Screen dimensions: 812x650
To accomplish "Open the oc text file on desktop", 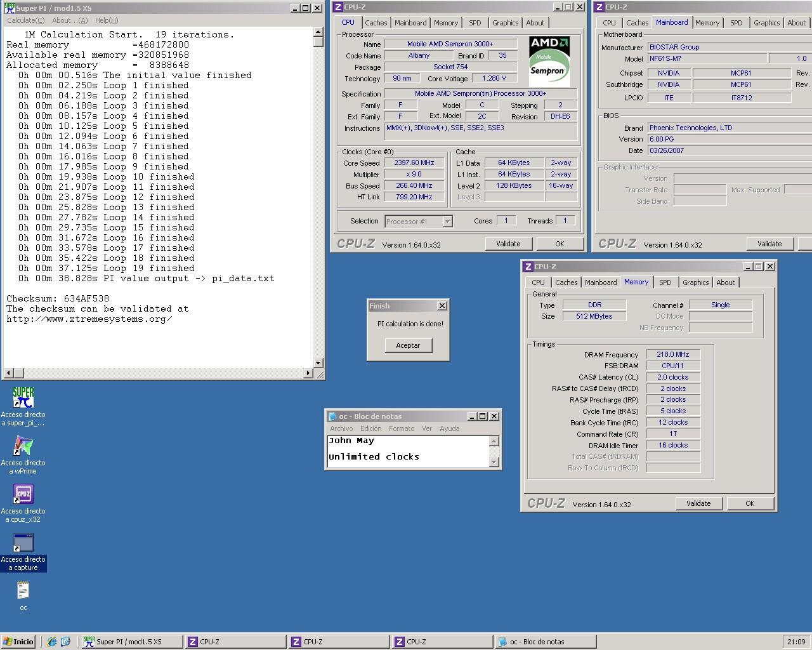I will tap(23, 596).
